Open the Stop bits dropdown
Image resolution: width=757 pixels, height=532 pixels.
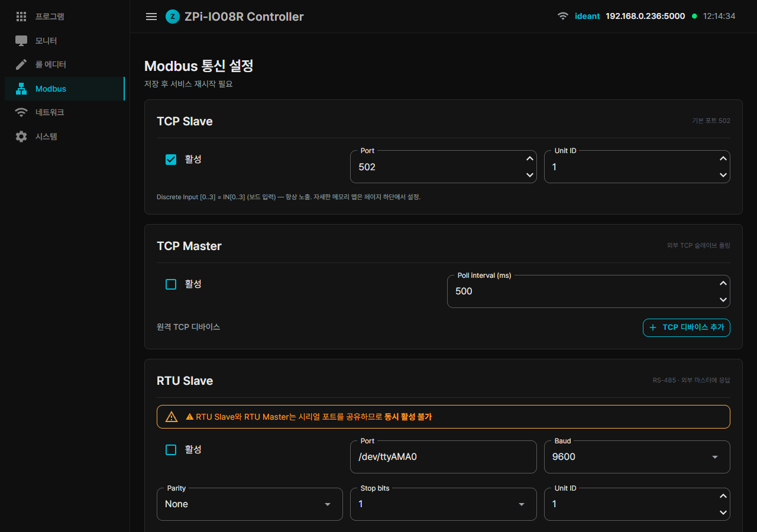pos(444,504)
